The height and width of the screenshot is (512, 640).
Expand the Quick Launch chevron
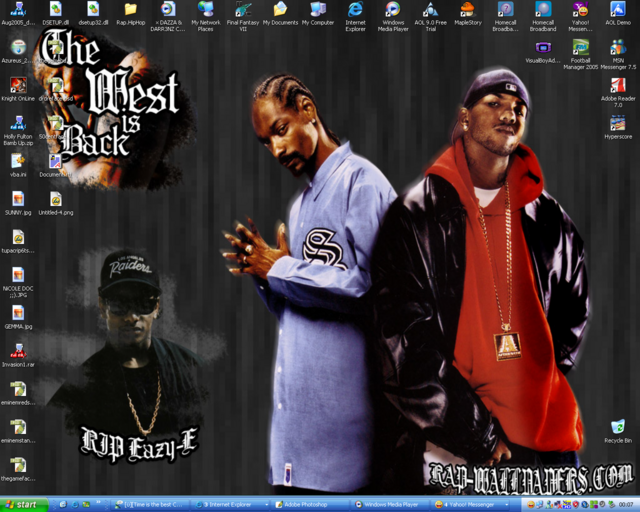tap(98, 502)
